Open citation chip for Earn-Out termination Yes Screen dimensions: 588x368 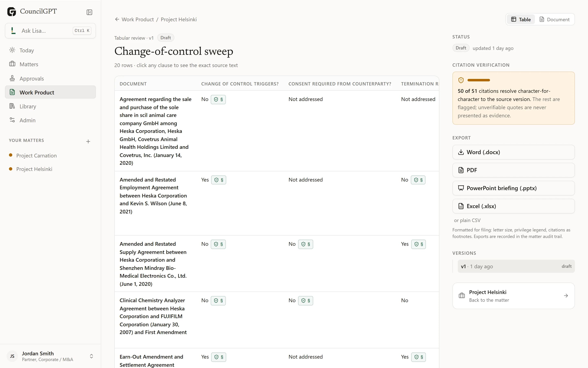(418, 357)
